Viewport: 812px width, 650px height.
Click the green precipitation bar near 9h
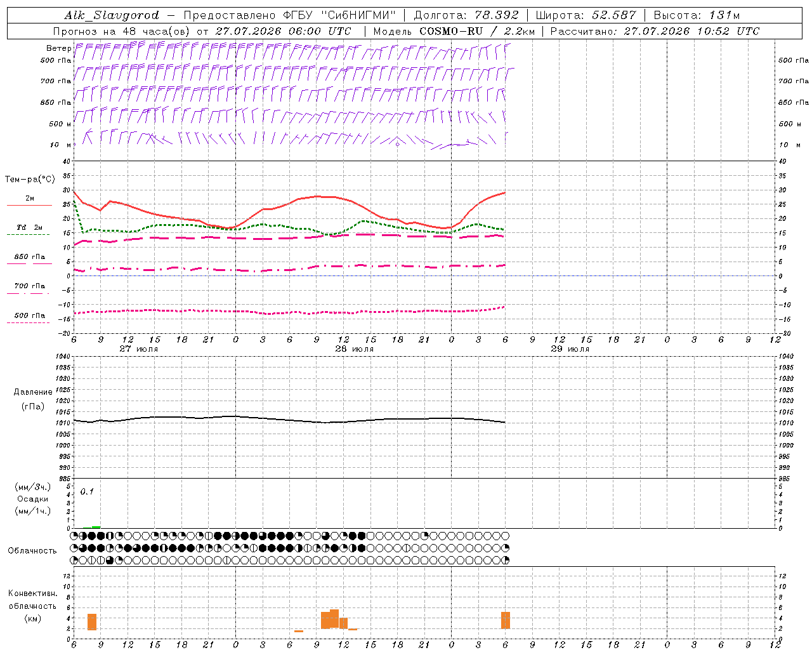[96, 527]
